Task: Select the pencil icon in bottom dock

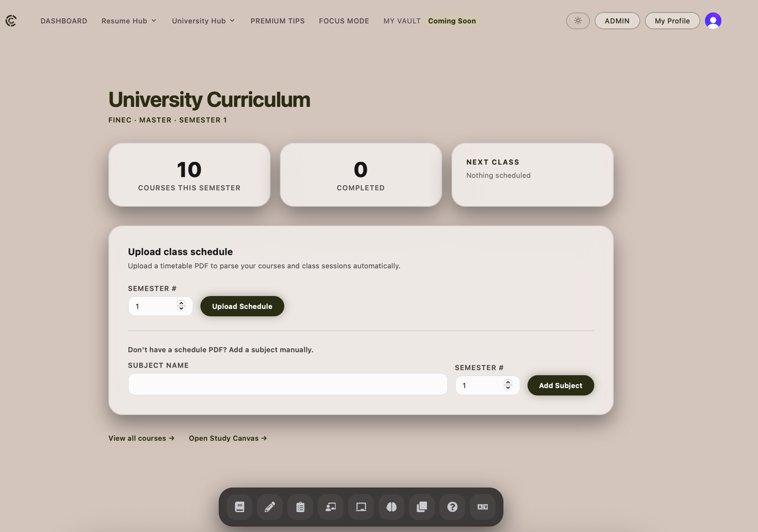Action: pyautogui.click(x=270, y=507)
